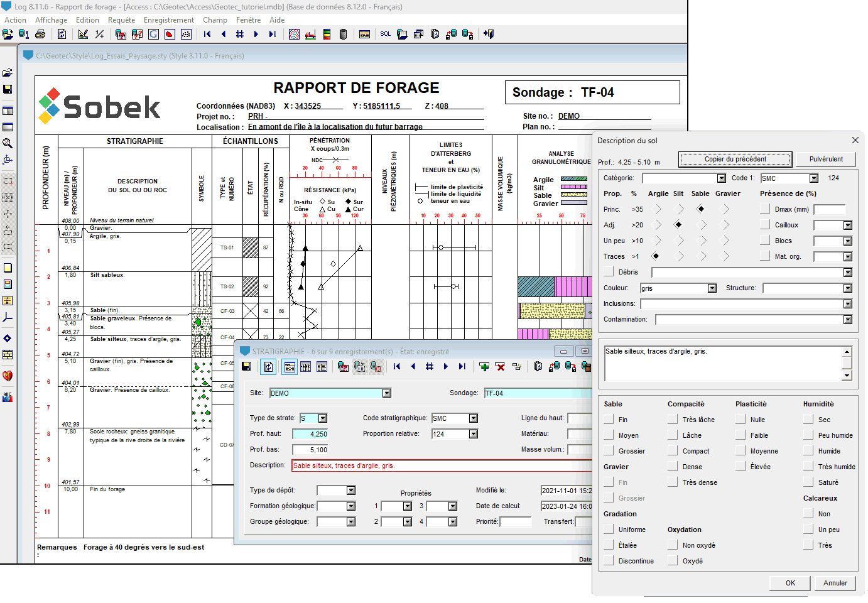
Task: Click the Pulvérulent button
Action: point(826,159)
